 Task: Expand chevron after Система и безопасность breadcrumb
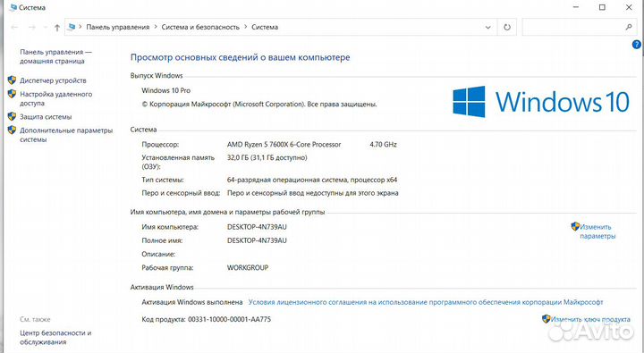[246, 27]
